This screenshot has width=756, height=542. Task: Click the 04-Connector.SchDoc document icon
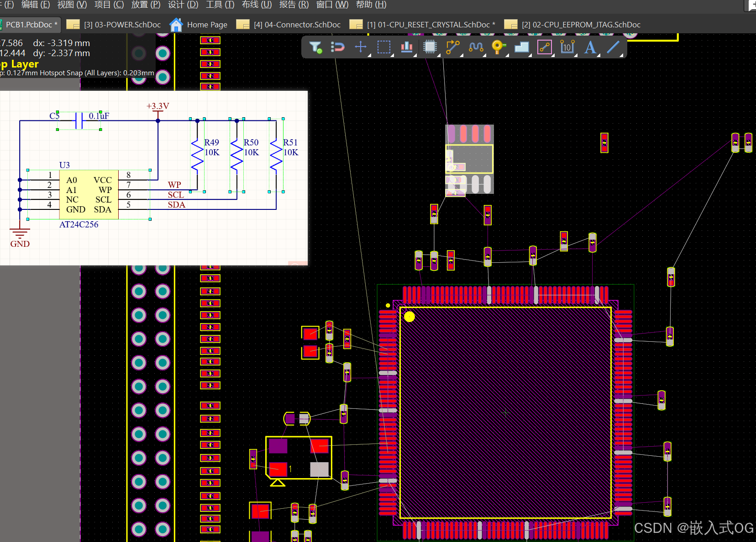pos(243,25)
